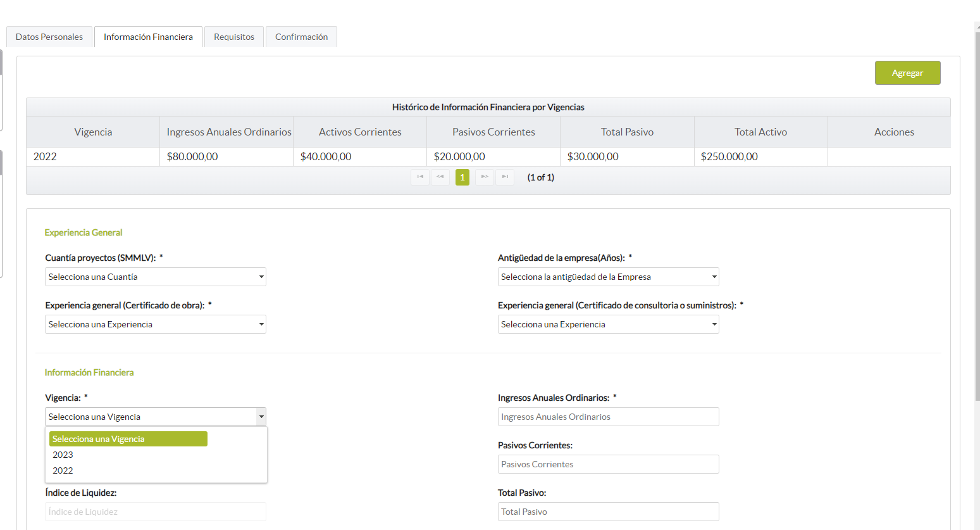Viewport: 980px width, 530px height.
Task: Switch to the Datos Personales tab
Action: [49, 37]
